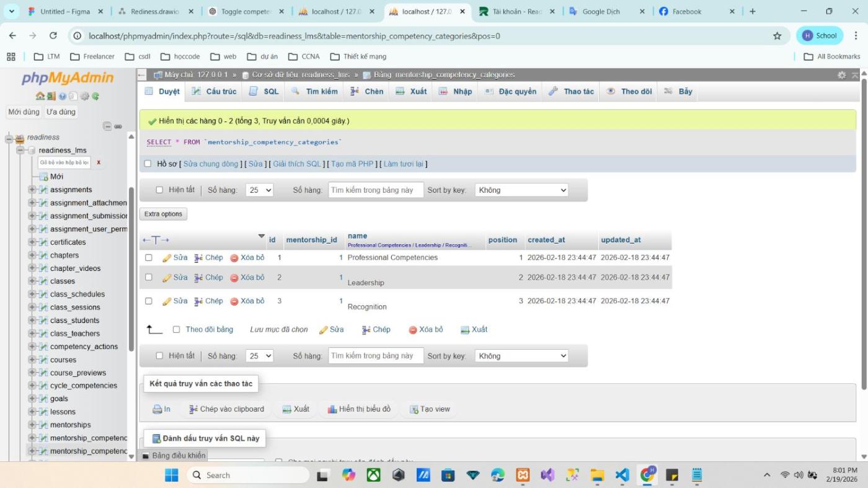Reload navigation panel with green refresh icon
This screenshot has height=488, width=868.
point(96,96)
